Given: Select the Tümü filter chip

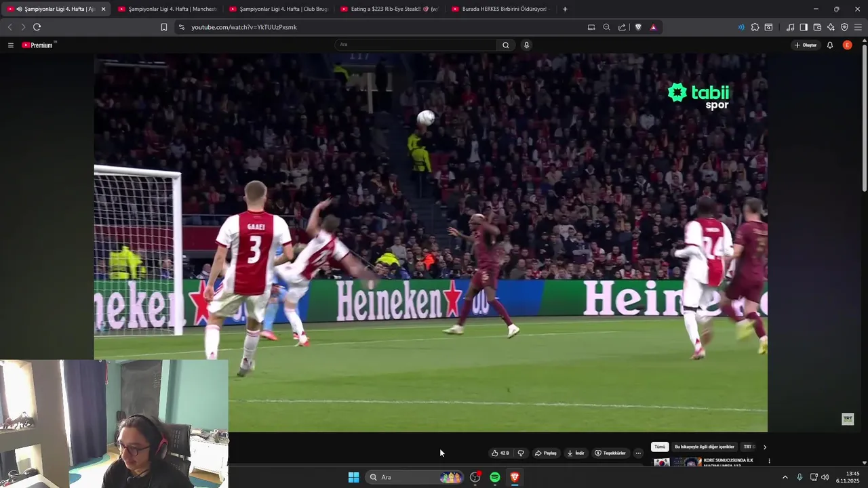Looking at the screenshot, I should pyautogui.click(x=660, y=447).
